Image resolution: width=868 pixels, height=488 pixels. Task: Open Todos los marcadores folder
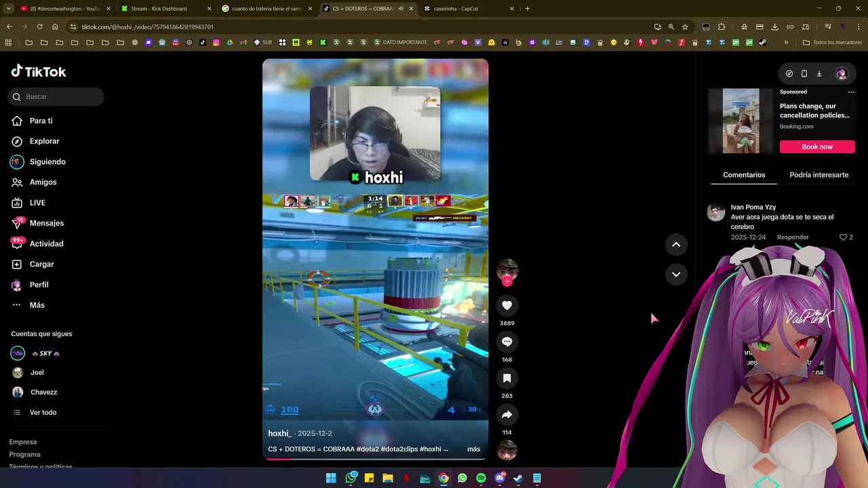[x=832, y=42]
